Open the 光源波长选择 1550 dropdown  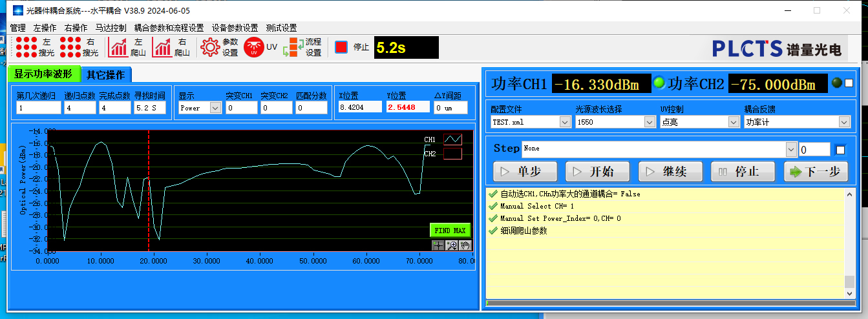click(x=650, y=122)
